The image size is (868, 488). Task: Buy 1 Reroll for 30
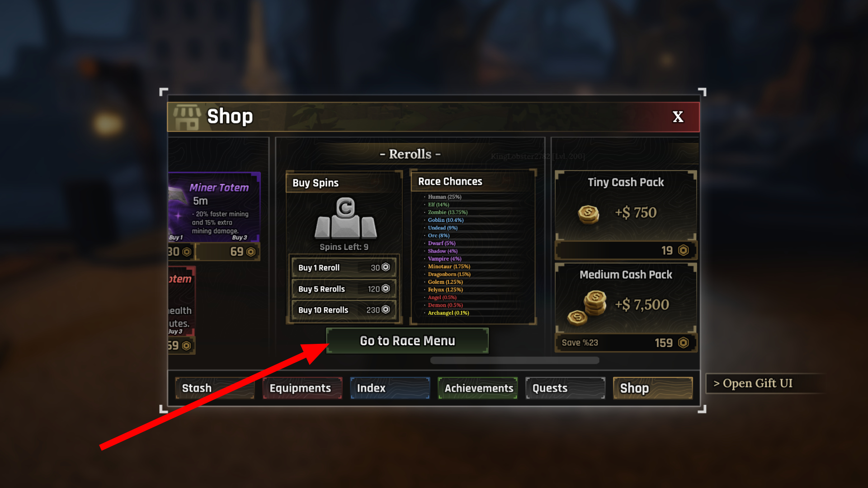pyautogui.click(x=344, y=267)
